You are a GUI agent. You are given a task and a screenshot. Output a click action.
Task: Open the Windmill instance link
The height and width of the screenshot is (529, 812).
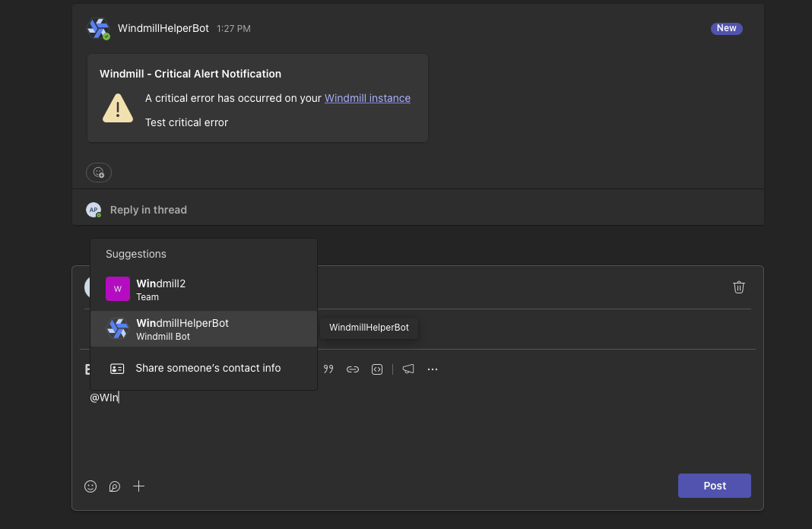coord(367,98)
